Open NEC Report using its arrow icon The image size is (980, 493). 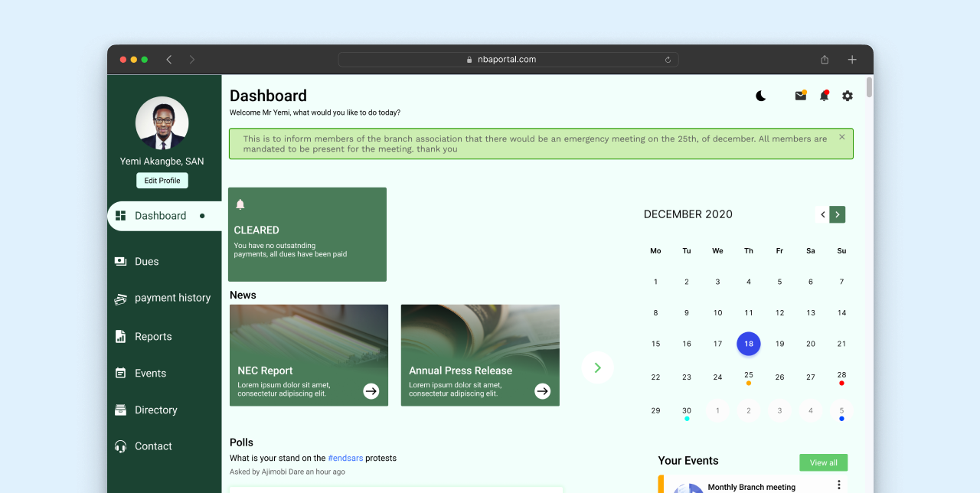(371, 391)
